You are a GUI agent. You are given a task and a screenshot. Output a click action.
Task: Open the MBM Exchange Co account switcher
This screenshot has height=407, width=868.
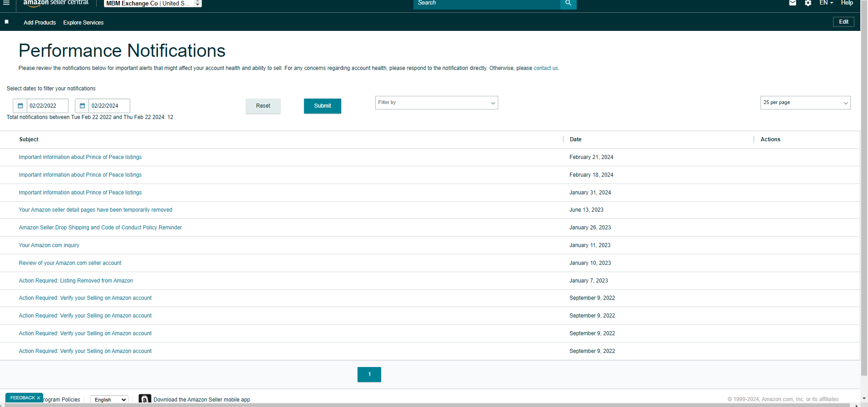pyautogui.click(x=153, y=3)
